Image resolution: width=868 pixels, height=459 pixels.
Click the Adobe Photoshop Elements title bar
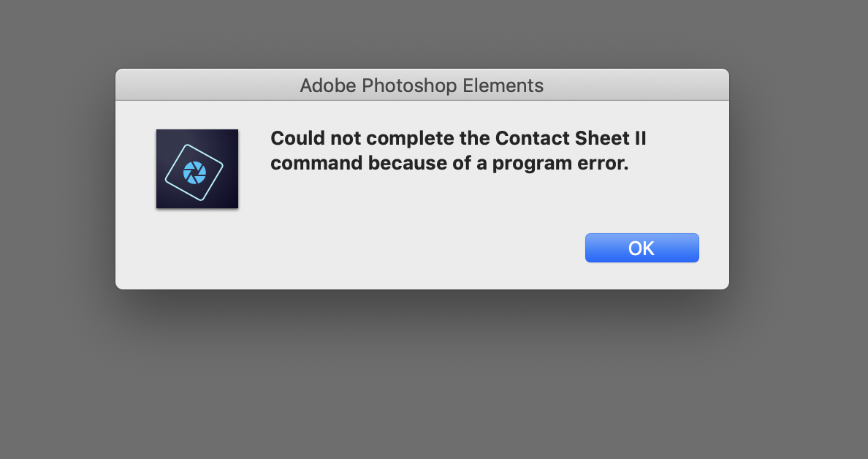point(422,85)
